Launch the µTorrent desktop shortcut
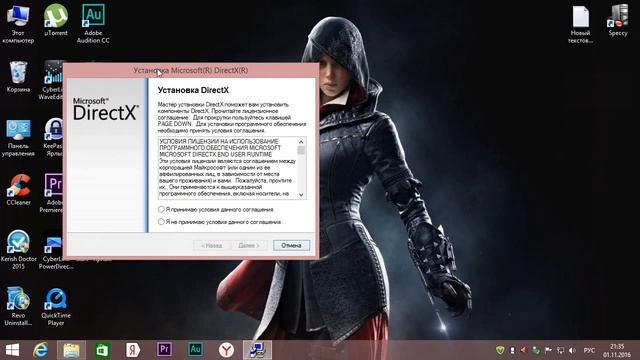The width and height of the screenshot is (640, 360). click(x=56, y=20)
